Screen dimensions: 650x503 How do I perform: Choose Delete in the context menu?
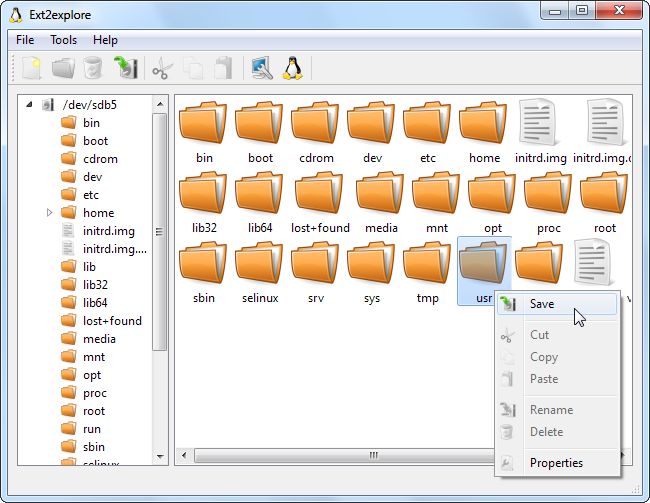click(x=557, y=432)
